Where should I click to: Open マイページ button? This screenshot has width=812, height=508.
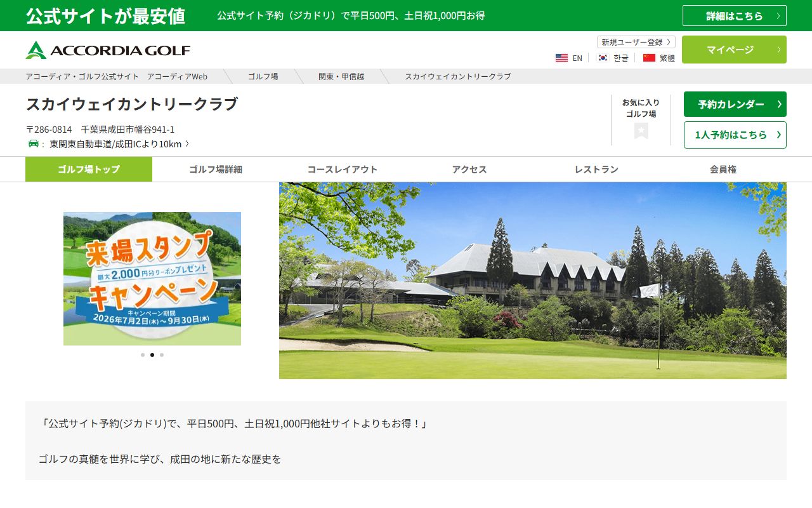pyautogui.click(x=734, y=50)
